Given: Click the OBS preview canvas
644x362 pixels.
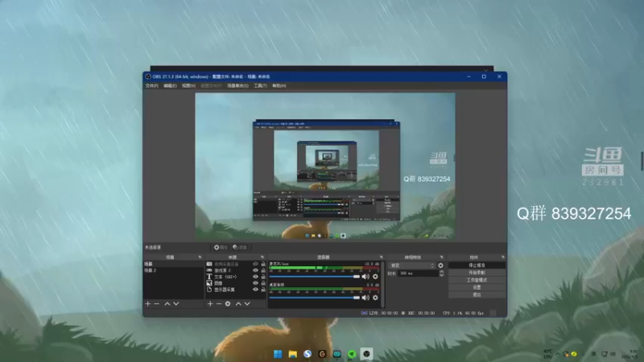Looking at the screenshot, I should point(325,166).
